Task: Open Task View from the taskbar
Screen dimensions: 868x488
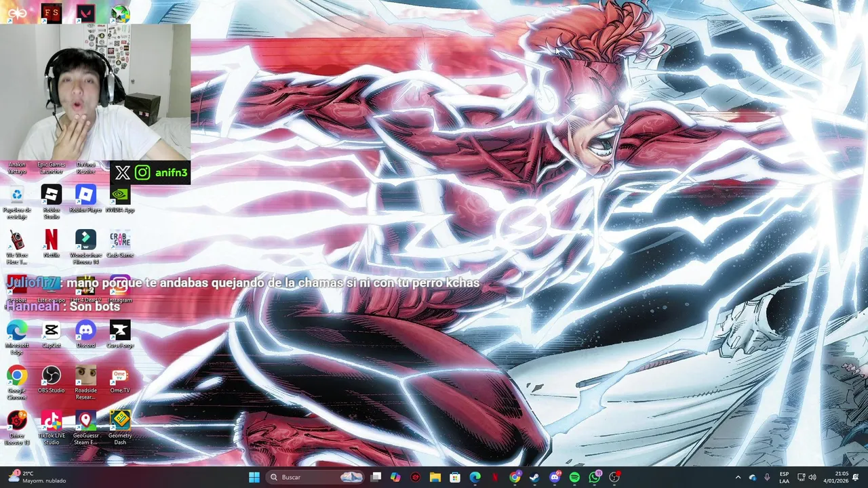Action: click(x=376, y=477)
